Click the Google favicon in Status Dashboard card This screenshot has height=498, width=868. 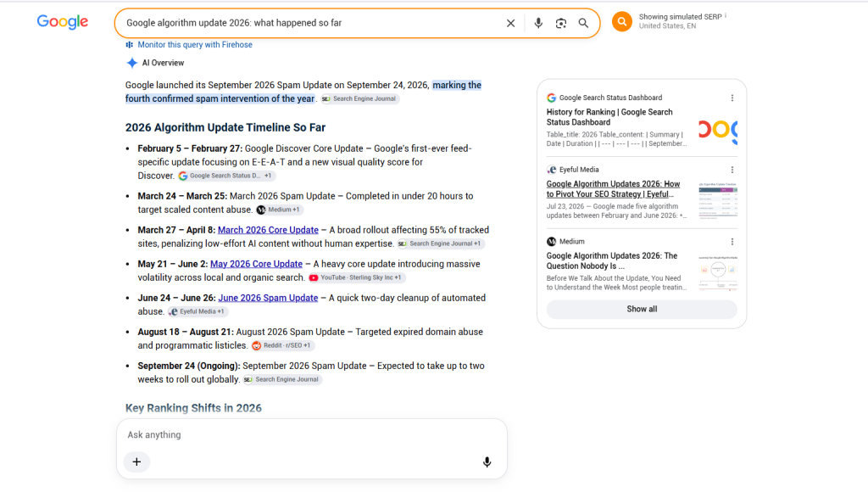pyautogui.click(x=551, y=98)
